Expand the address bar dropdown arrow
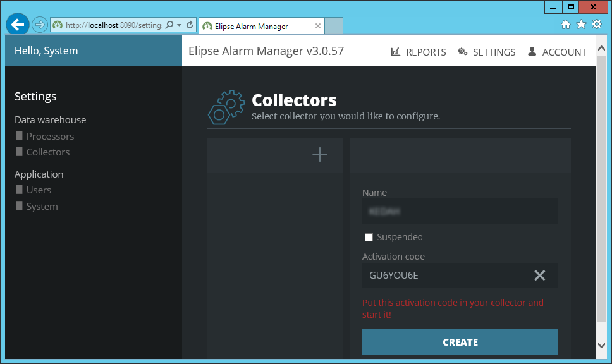Screen dimensions: 612x364 [x=180, y=25]
